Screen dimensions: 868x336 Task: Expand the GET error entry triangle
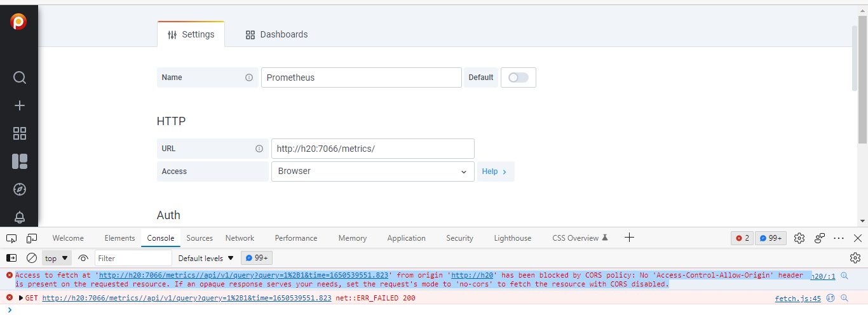21,298
